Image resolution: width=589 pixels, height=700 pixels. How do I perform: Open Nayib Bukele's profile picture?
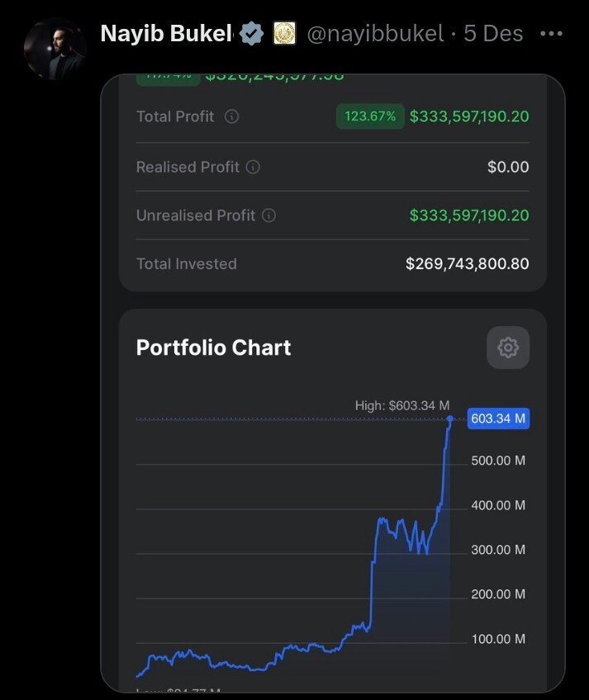[x=55, y=50]
